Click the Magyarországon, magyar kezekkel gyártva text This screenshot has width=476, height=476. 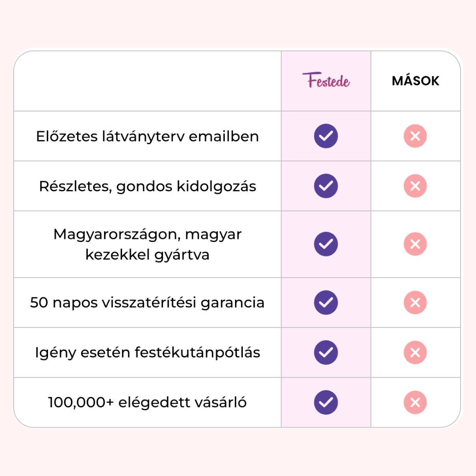point(147,244)
